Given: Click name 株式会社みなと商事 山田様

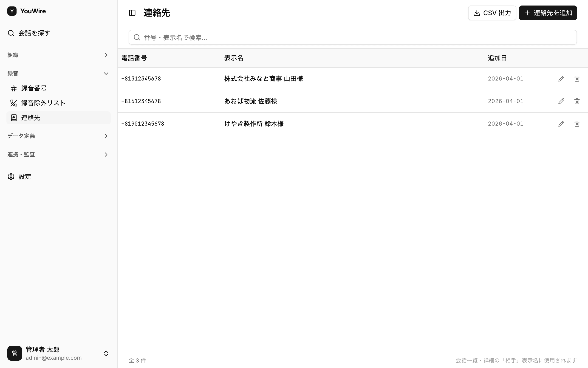Looking at the screenshot, I should click(x=263, y=79).
